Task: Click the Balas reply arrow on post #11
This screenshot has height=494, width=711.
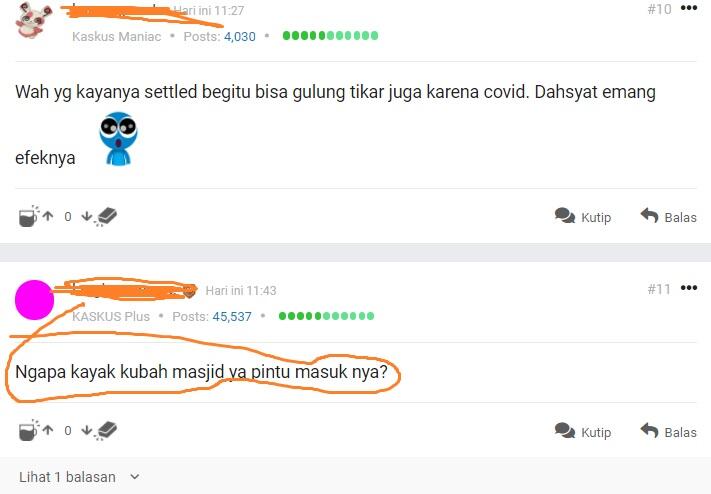Action: (649, 430)
